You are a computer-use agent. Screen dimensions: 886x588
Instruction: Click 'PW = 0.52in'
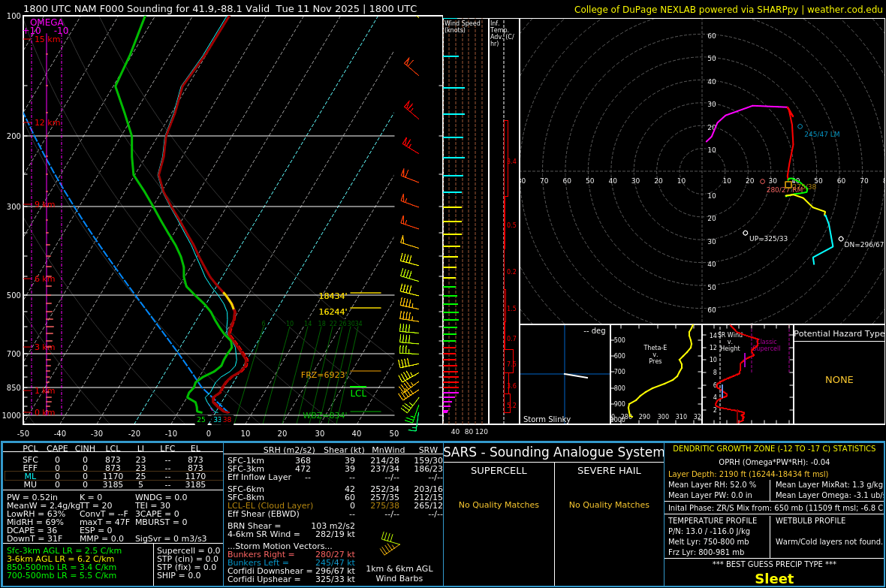[32, 497]
